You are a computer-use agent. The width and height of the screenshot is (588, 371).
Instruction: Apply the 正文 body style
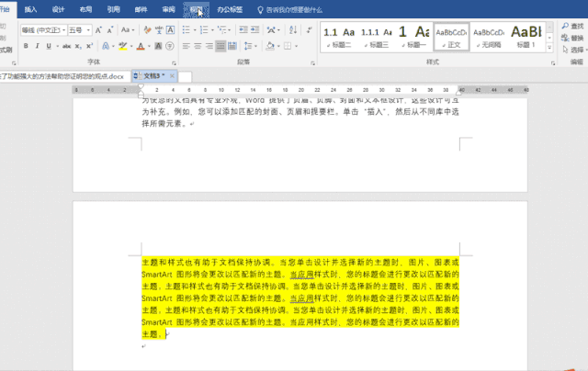point(451,37)
